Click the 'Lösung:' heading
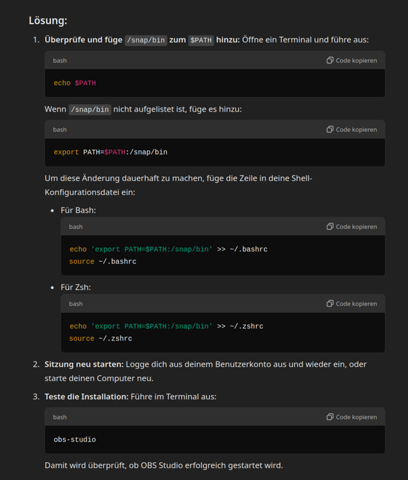Image resolution: width=408 pixels, height=480 pixels. click(x=48, y=21)
